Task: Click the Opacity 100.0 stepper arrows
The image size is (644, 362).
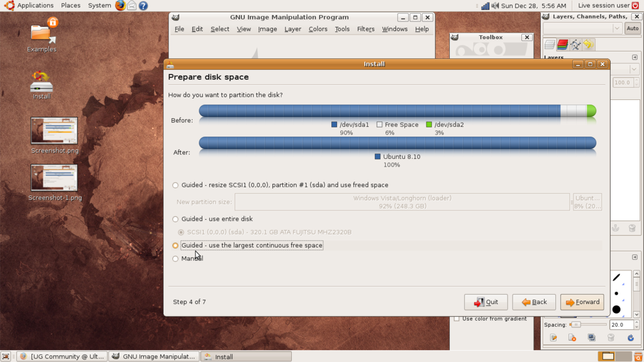Action: click(636, 82)
